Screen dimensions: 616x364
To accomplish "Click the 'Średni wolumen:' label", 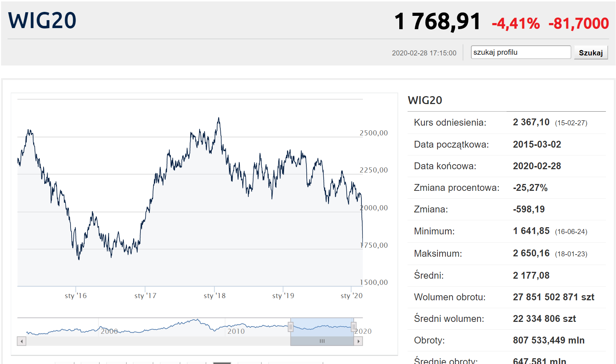I will click(449, 319).
